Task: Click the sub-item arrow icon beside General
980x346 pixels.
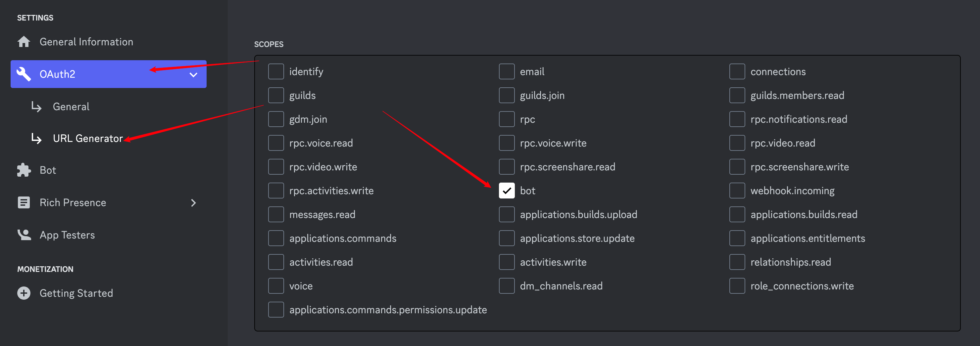Action: [36, 107]
